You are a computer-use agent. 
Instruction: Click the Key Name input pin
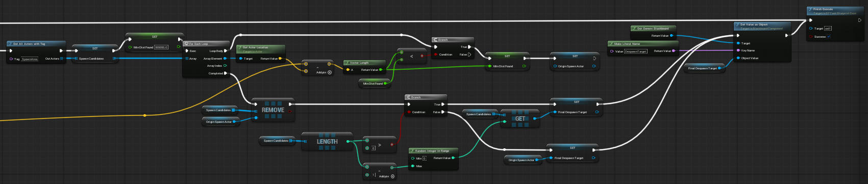point(738,50)
